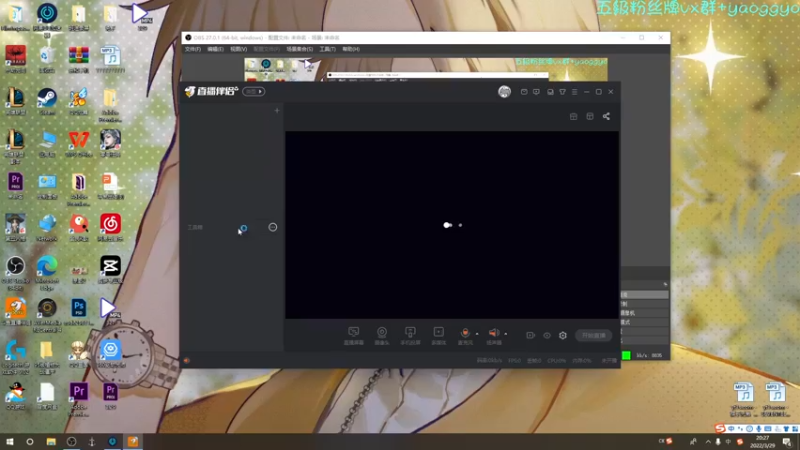Viewport: 800px width, 450px height.
Task: Click the gift box icon above the preview
Action: tap(573, 116)
